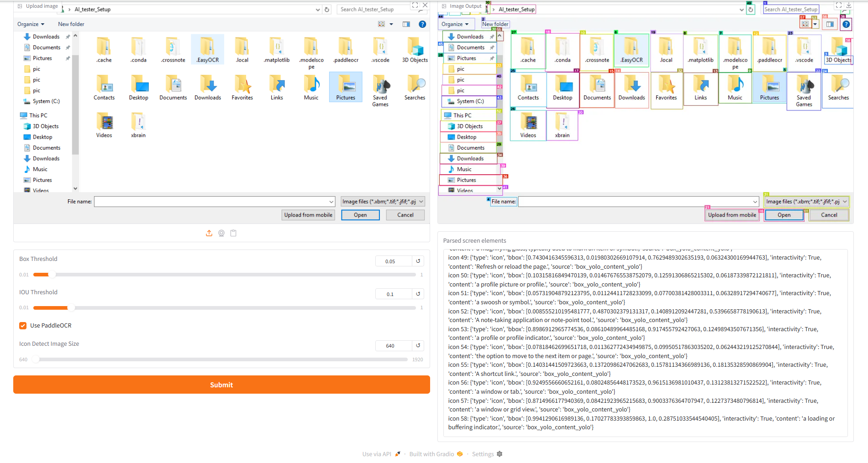Select the .conda folder in Upload image panel
The width and height of the screenshot is (868, 463).
138,50
